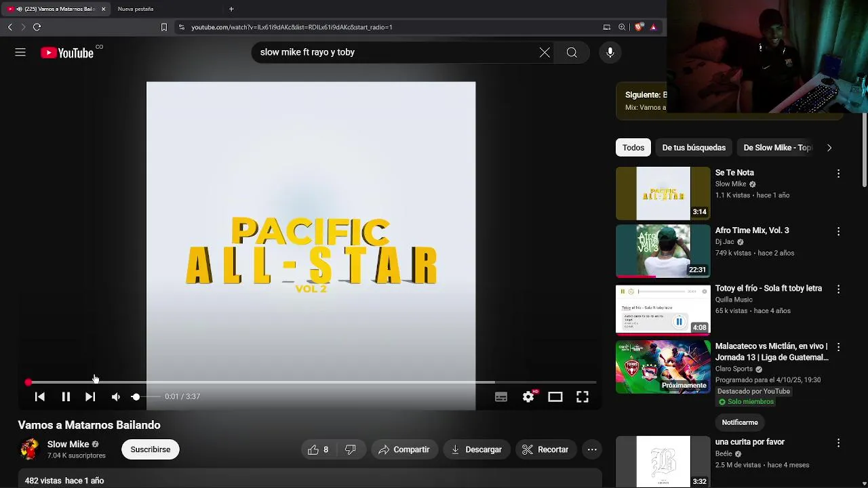Run the search with magnifier button
Screen dimensions: 868x488
(x=572, y=52)
